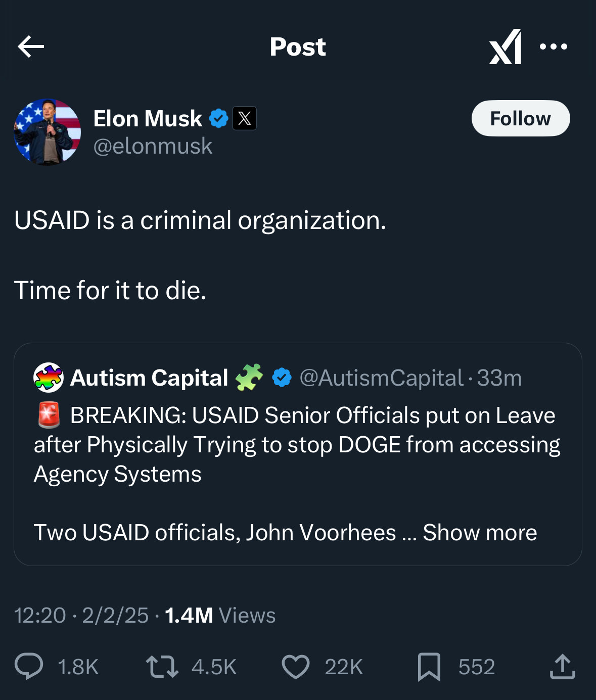Viewport: 596px width, 700px height.
Task: Tap the blue verified badge beside Elon Musk
Action: coord(218,119)
